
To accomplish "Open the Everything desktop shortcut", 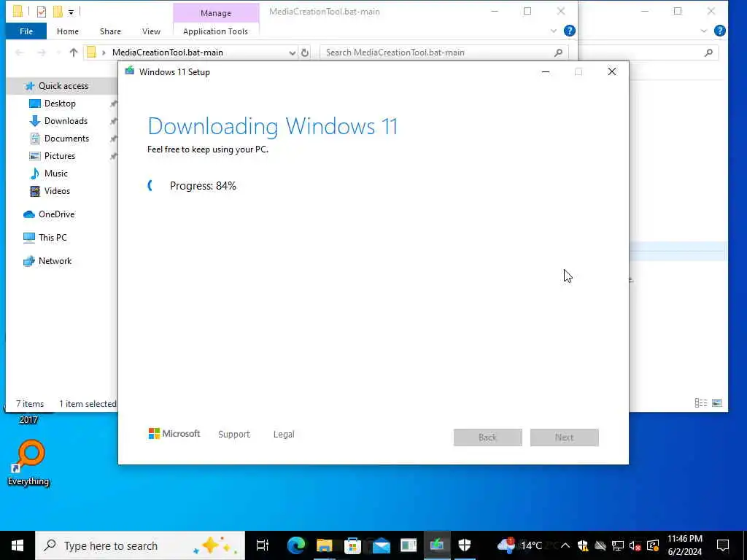I will click(28, 463).
